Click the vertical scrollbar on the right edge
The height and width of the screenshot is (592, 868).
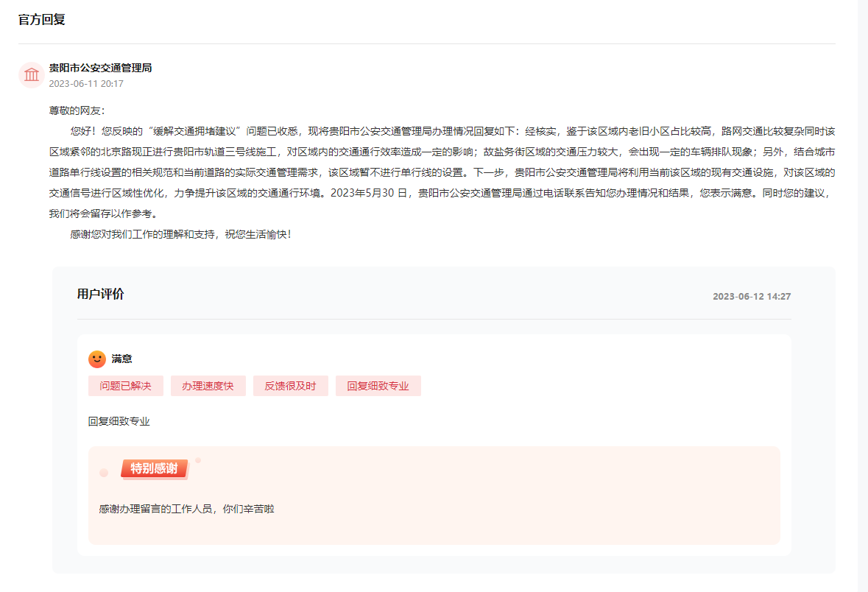[x=863, y=295]
